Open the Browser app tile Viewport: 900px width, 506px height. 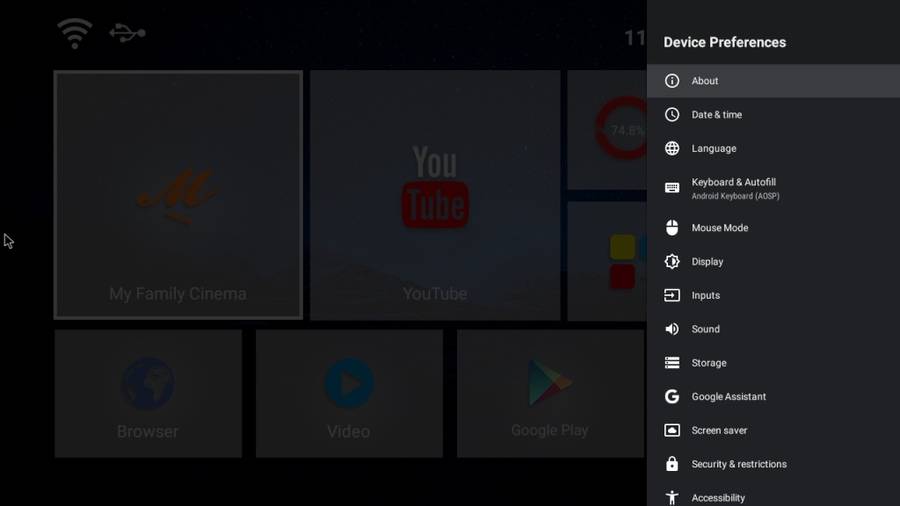148,394
